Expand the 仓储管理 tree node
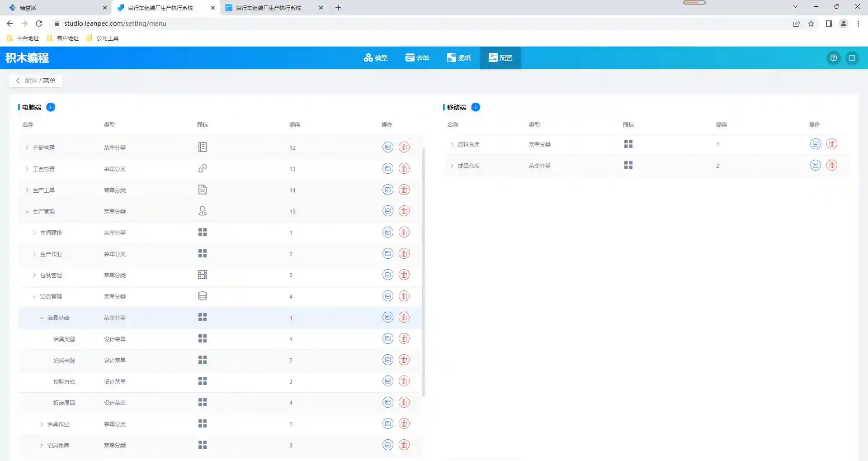868x461 pixels. tap(27, 148)
